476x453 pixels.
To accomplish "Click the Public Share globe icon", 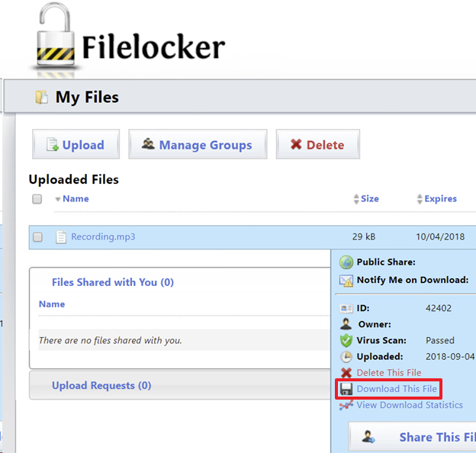I will (x=346, y=262).
